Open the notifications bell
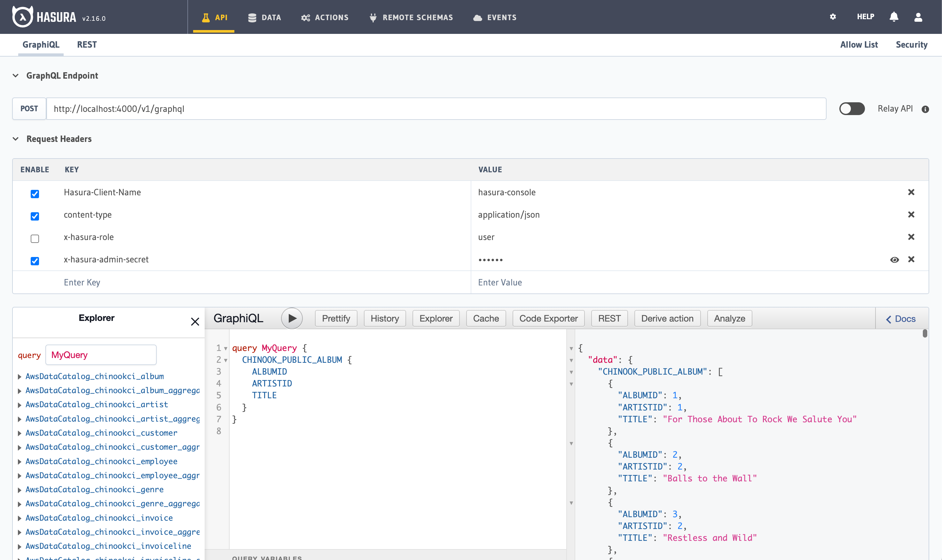This screenshot has width=942, height=560. point(894,17)
